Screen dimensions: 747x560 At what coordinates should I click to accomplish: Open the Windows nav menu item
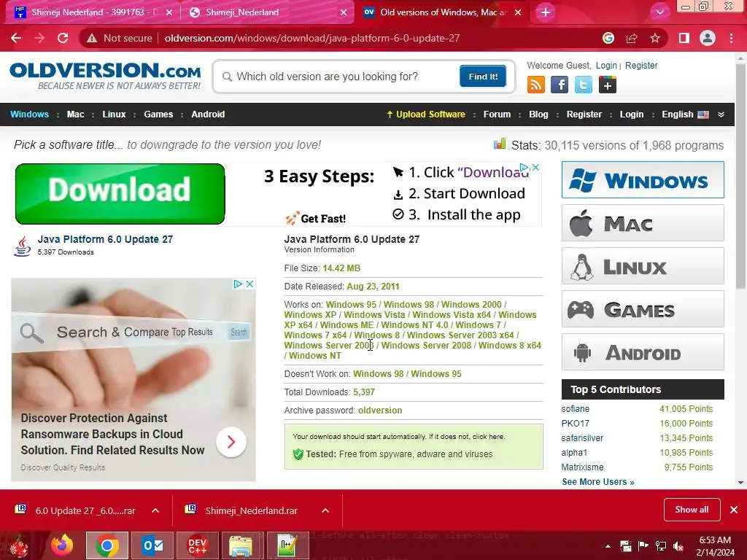29,114
